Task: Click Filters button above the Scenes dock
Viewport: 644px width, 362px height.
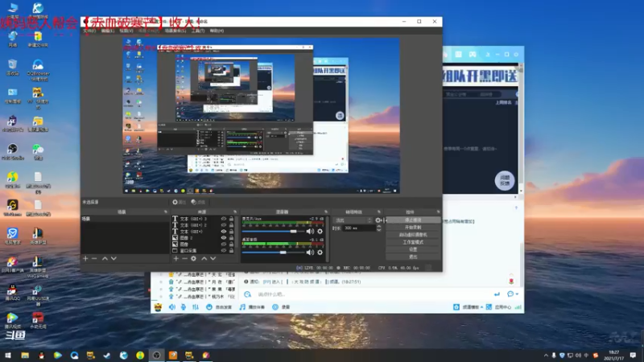Action: [x=198, y=202]
